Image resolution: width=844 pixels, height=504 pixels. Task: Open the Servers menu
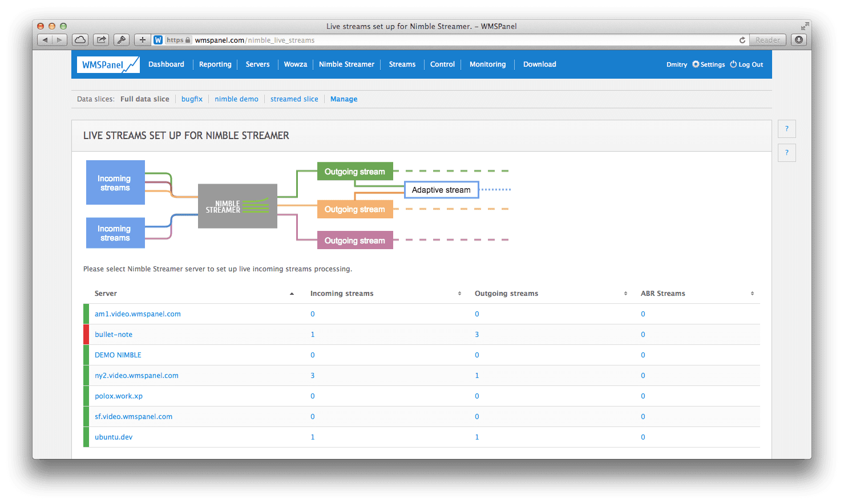tap(257, 64)
